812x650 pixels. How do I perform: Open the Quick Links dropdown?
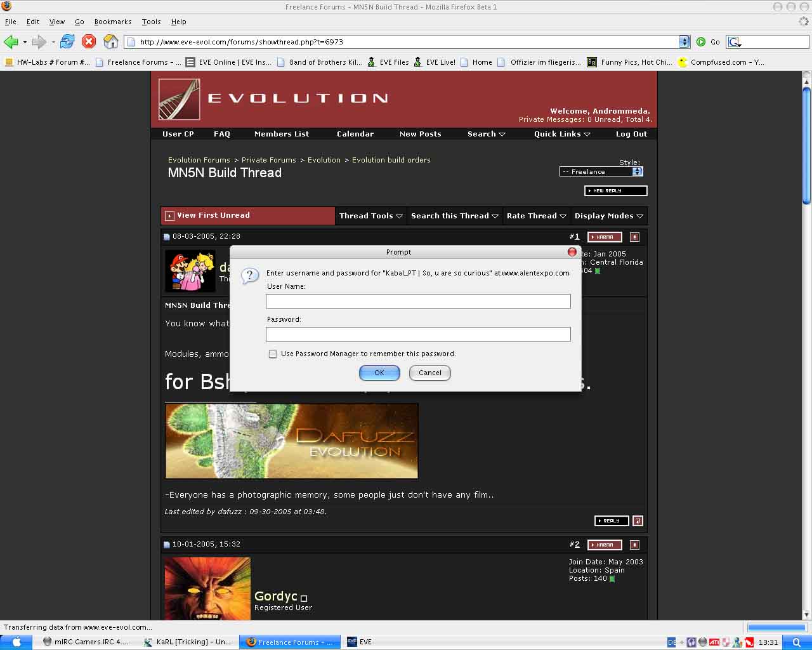pos(562,134)
